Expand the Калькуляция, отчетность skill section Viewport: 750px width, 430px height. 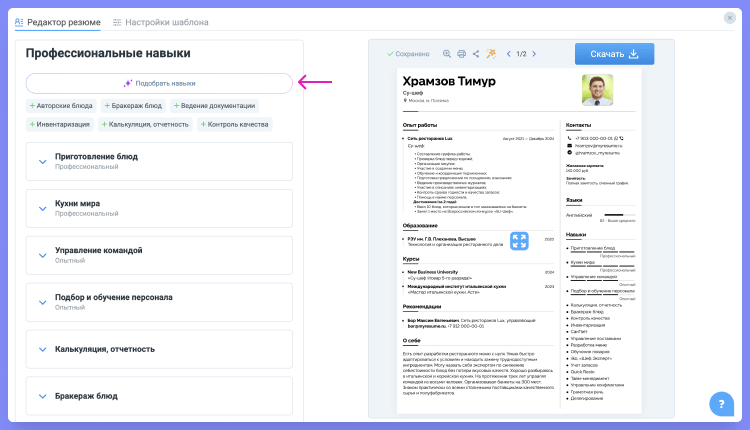[x=43, y=349]
